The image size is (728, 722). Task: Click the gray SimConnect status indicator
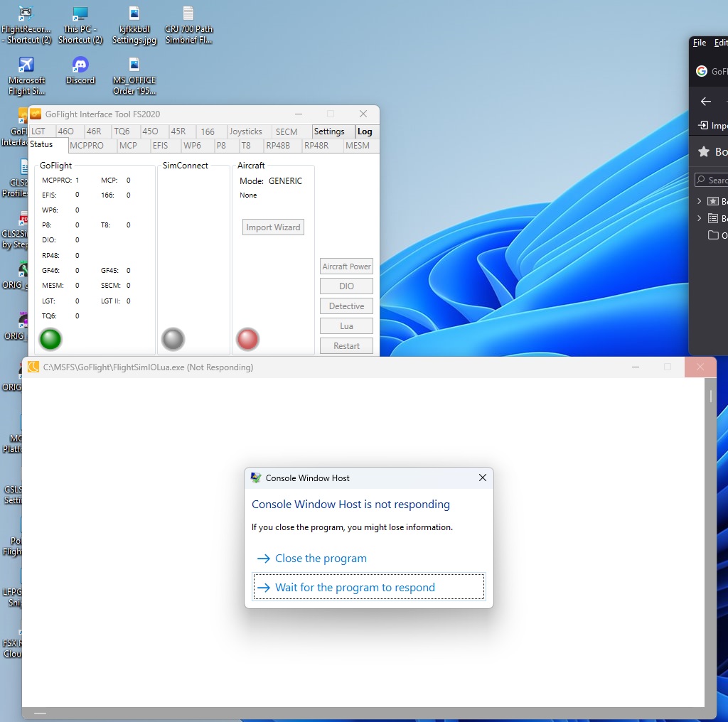(x=173, y=339)
